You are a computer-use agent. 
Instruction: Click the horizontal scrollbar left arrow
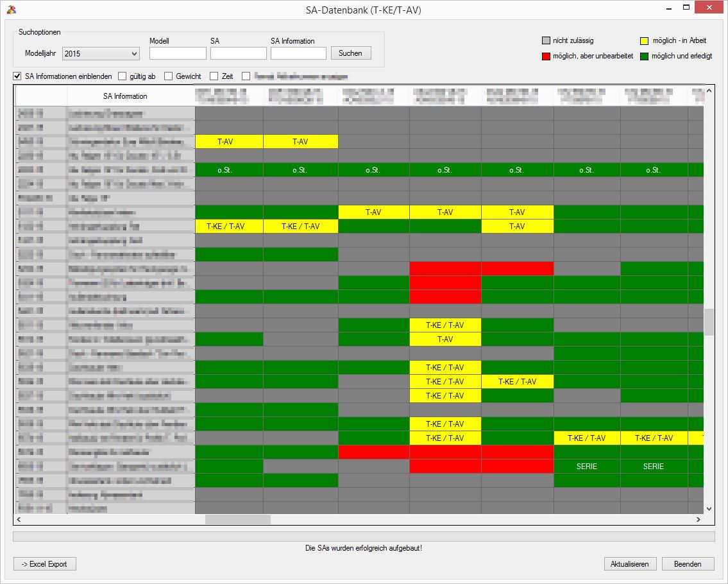click(x=19, y=519)
